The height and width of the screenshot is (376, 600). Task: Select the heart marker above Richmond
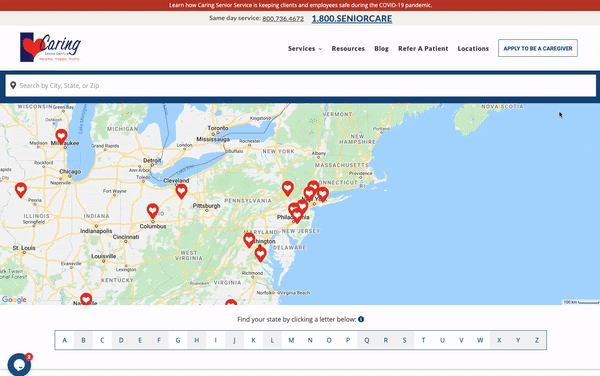[x=261, y=254]
